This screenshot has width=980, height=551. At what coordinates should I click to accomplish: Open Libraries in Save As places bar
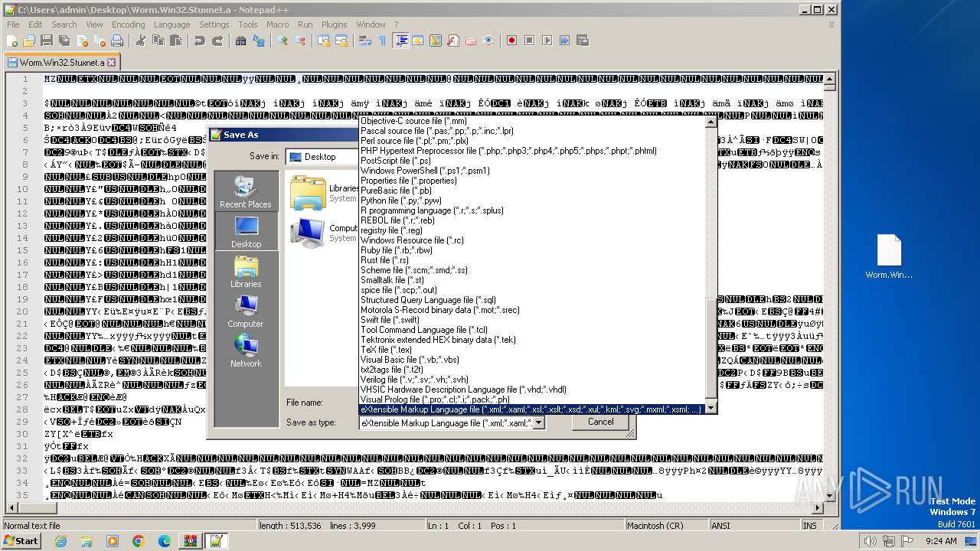click(x=246, y=271)
